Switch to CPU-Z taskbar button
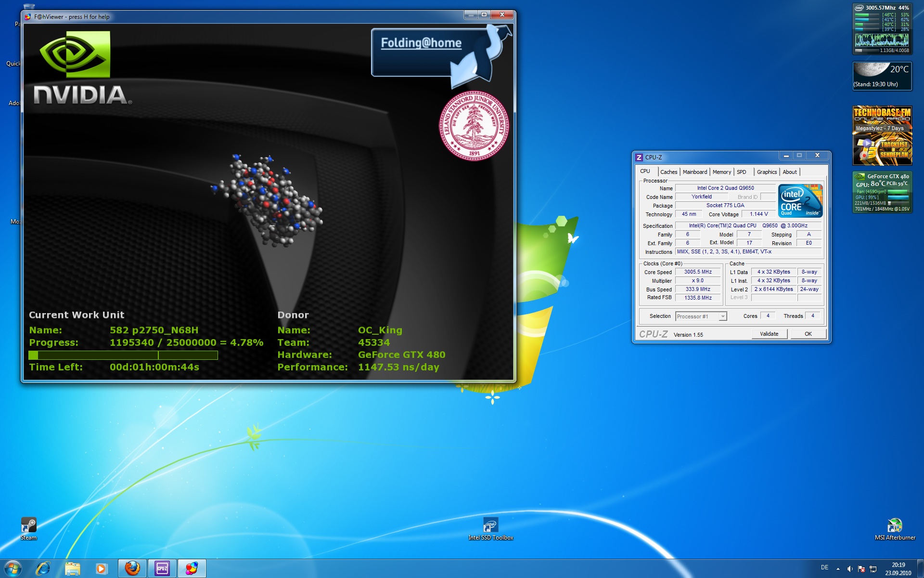 pyautogui.click(x=162, y=568)
